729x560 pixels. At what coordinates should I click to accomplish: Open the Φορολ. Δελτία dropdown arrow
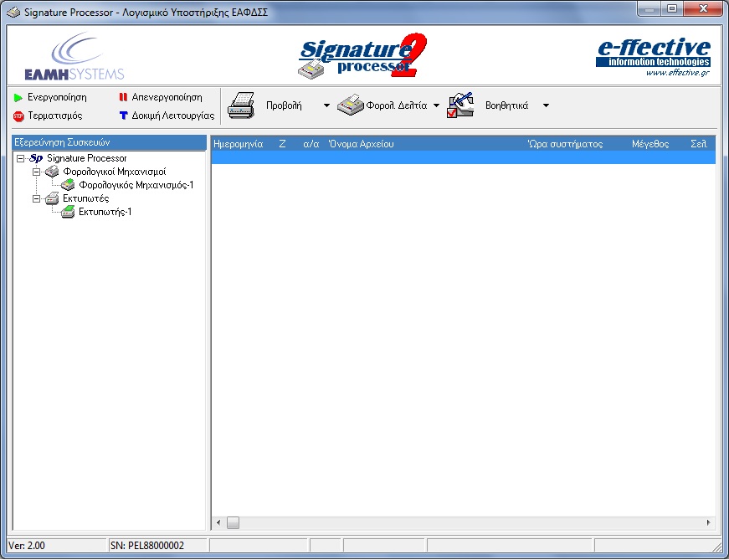(436, 105)
